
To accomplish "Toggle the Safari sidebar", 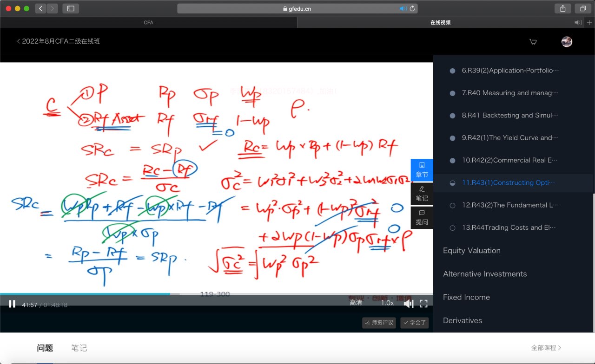I will pos(71,8).
